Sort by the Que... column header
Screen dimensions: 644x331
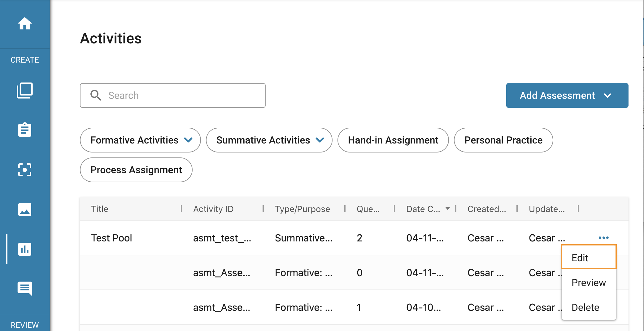pyautogui.click(x=368, y=209)
